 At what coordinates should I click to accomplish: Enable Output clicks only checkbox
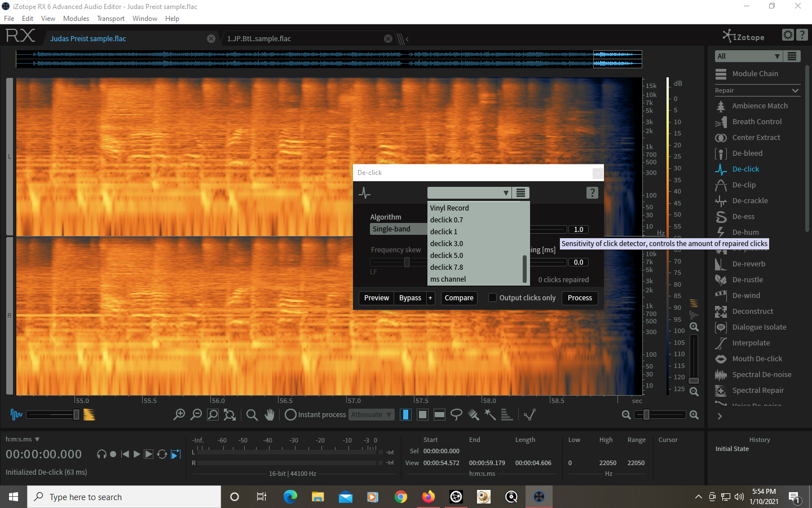click(492, 297)
